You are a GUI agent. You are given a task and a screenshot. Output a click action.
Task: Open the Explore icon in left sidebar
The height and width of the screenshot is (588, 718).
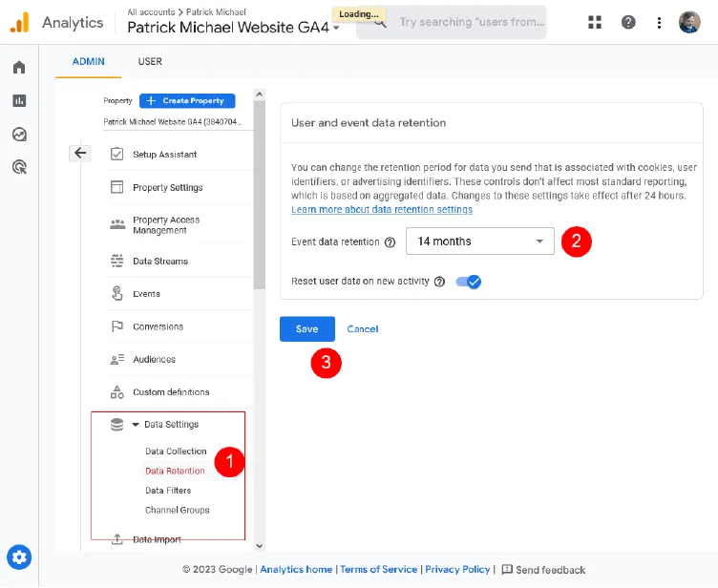coord(19,134)
